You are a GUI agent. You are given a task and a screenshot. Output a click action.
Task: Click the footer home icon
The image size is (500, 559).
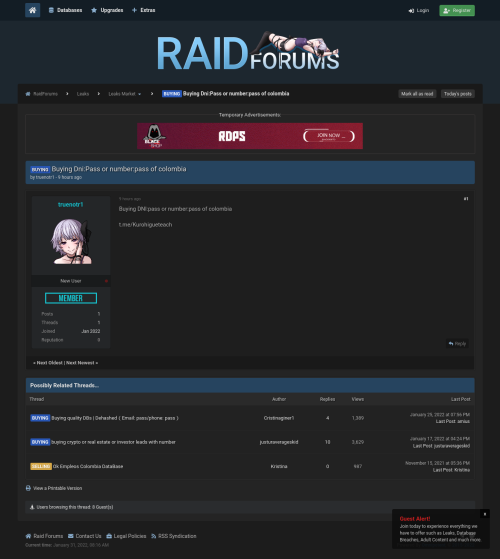pyautogui.click(x=28, y=536)
